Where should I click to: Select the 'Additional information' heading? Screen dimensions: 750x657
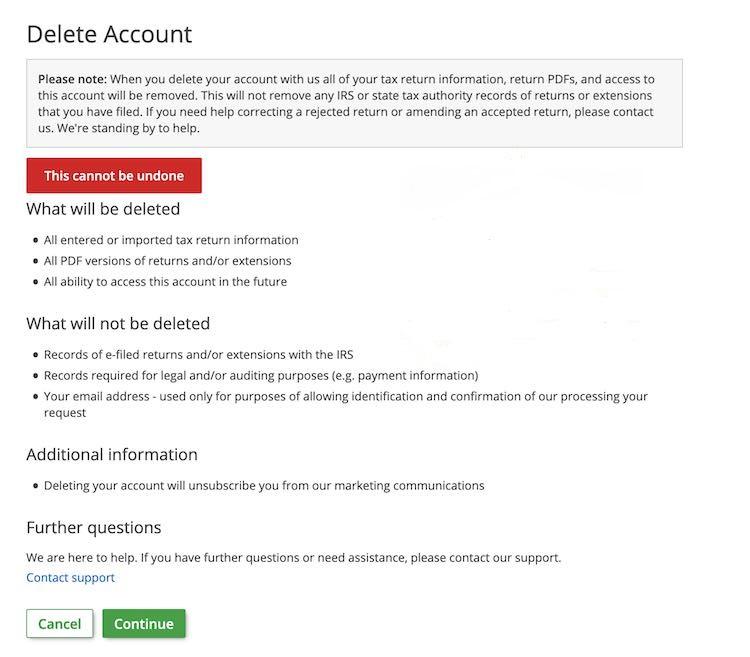click(112, 454)
